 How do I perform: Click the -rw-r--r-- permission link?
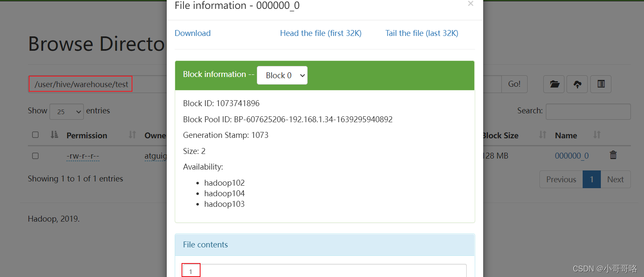click(83, 156)
